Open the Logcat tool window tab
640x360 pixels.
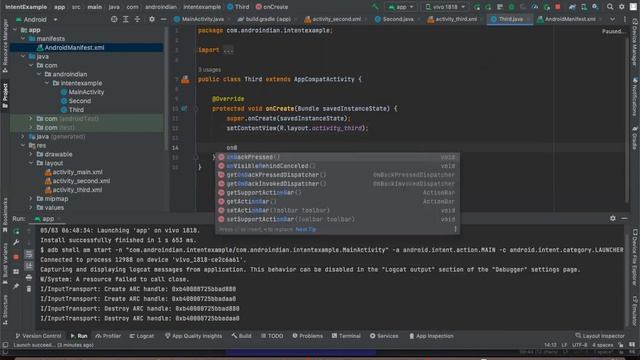(142, 336)
